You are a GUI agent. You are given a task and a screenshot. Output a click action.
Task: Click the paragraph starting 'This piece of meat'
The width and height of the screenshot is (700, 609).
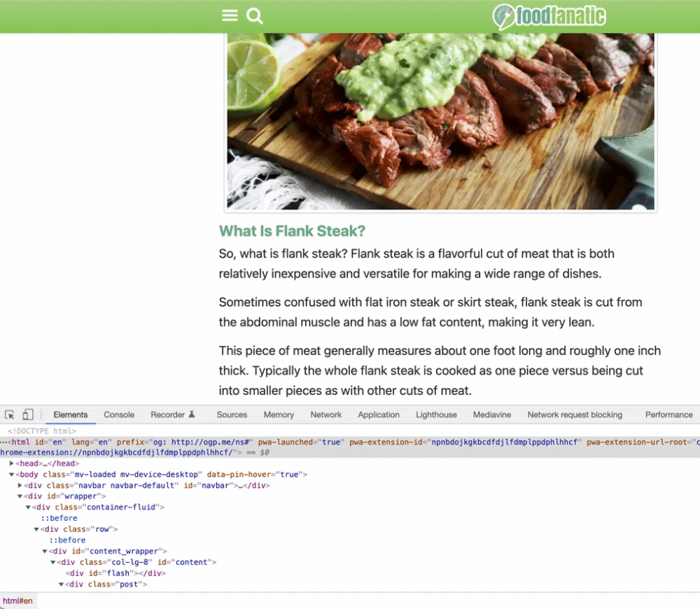pos(440,370)
